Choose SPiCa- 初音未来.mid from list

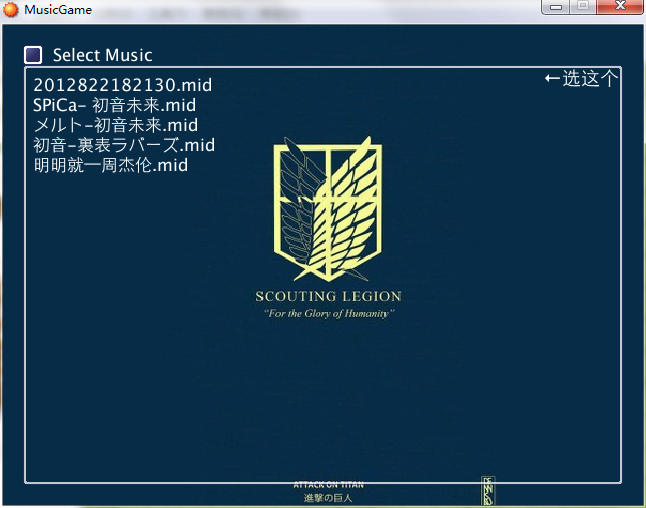(115, 105)
